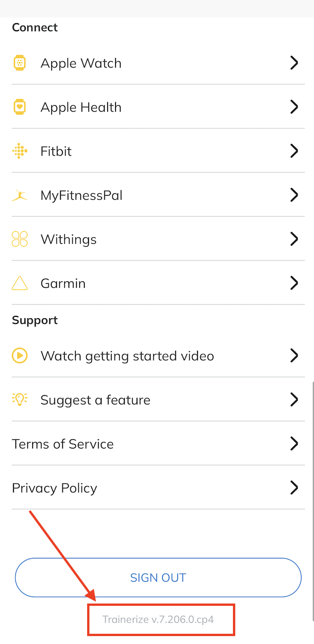This screenshot has width=314, height=644.
Task: Tap the lightbulb suggestion icon
Action: (x=20, y=400)
